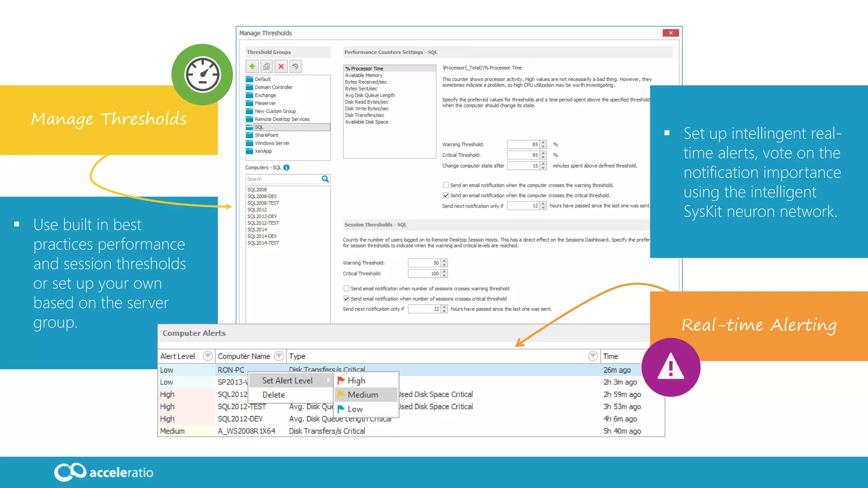
Task: Select the Disk Write Bytes/sec counter
Action: [x=367, y=108]
